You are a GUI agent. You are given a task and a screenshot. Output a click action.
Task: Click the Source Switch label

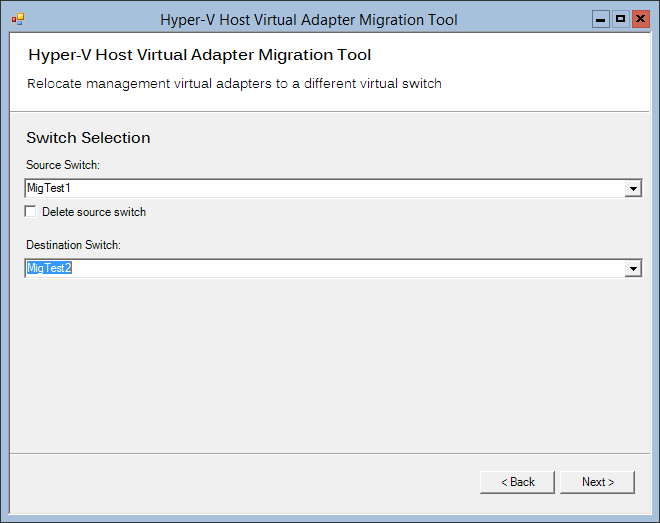click(x=63, y=165)
